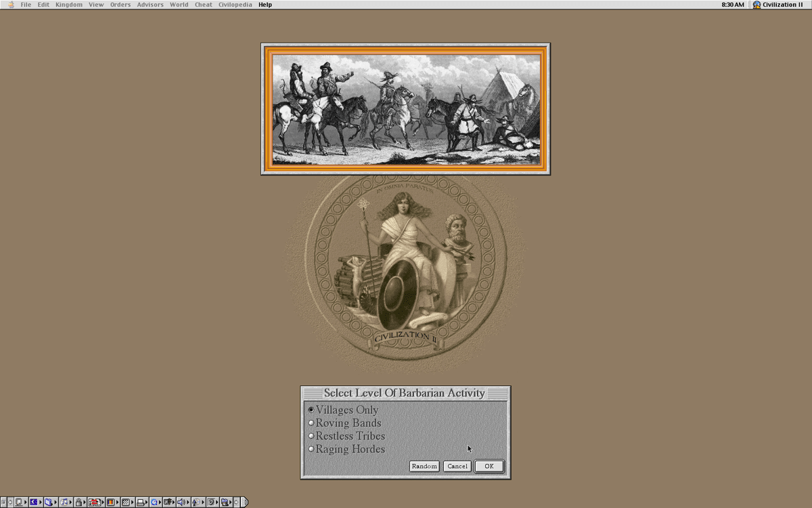
Task: Select the Villages Only radio button
Action: point(311,410)
